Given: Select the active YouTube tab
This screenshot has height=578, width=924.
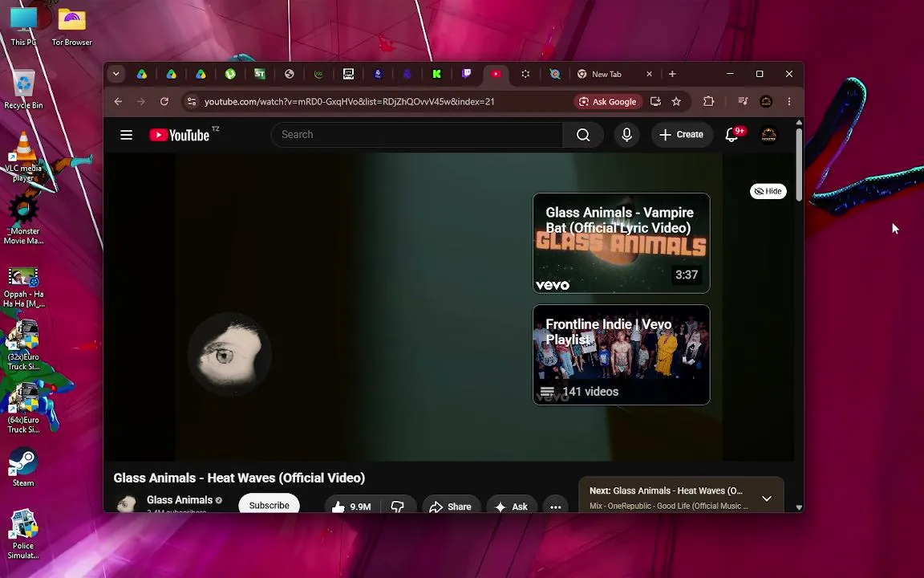Looking at the screenshot, I should pyautogui.click(x=496, y=74).
